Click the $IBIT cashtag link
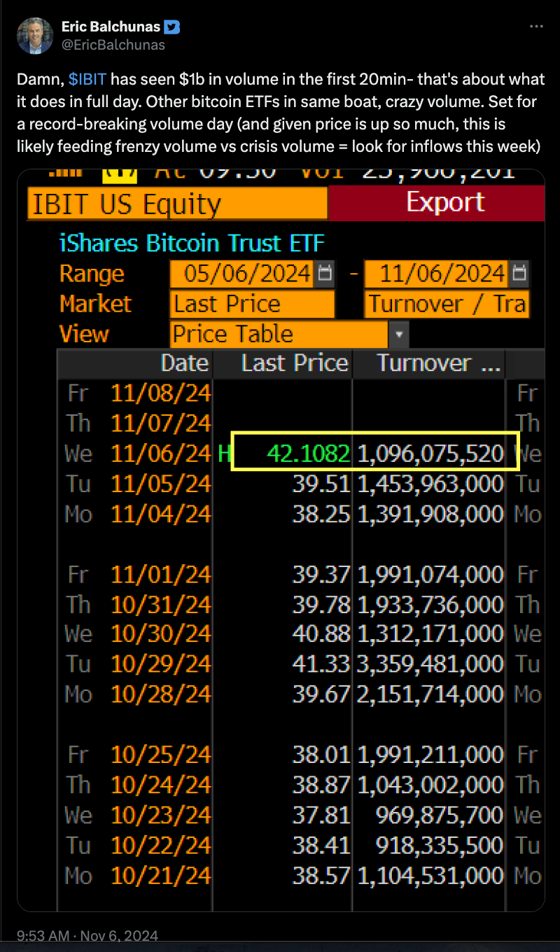Image resolution: width=560 pixels, height=952 pixels. (87, 78)
